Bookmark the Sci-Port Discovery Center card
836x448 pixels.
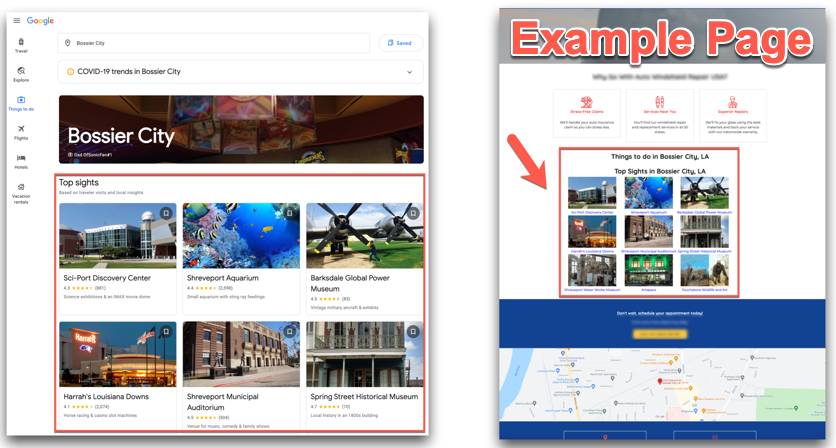click(166, 213)
